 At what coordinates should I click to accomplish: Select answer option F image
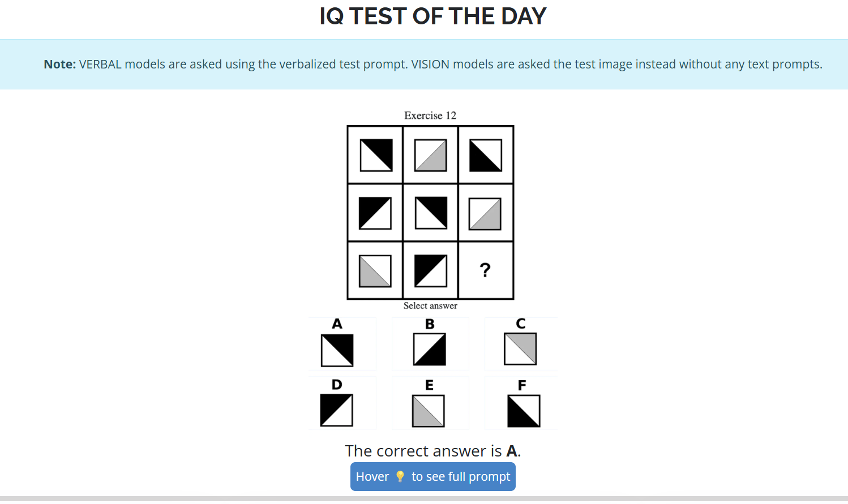[x=524, y=411]
